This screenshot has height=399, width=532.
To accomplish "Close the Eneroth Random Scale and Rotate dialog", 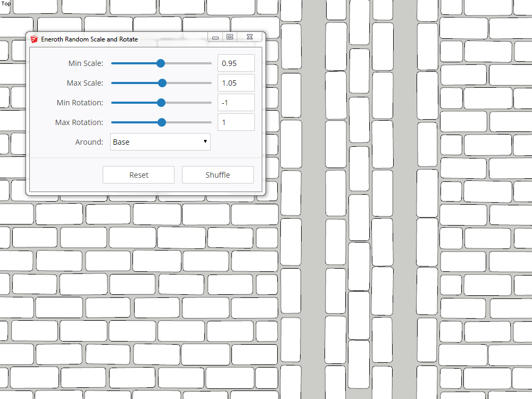I will [249, 37].
